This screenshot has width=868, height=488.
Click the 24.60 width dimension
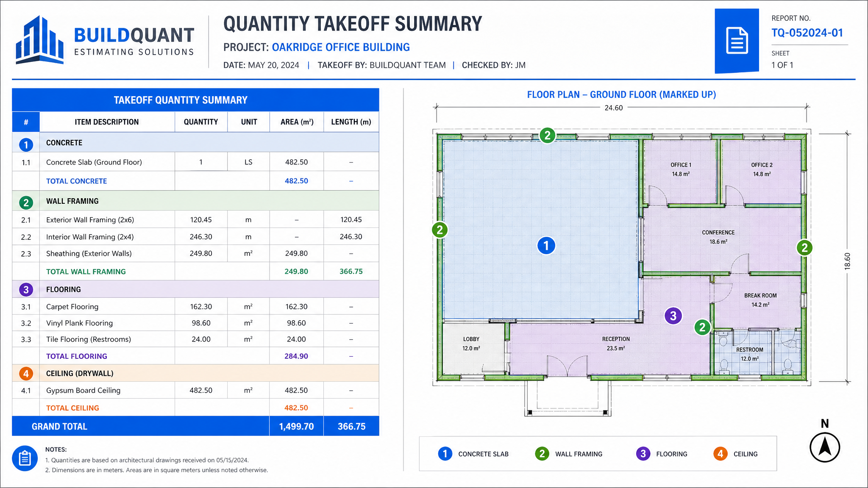613,108
